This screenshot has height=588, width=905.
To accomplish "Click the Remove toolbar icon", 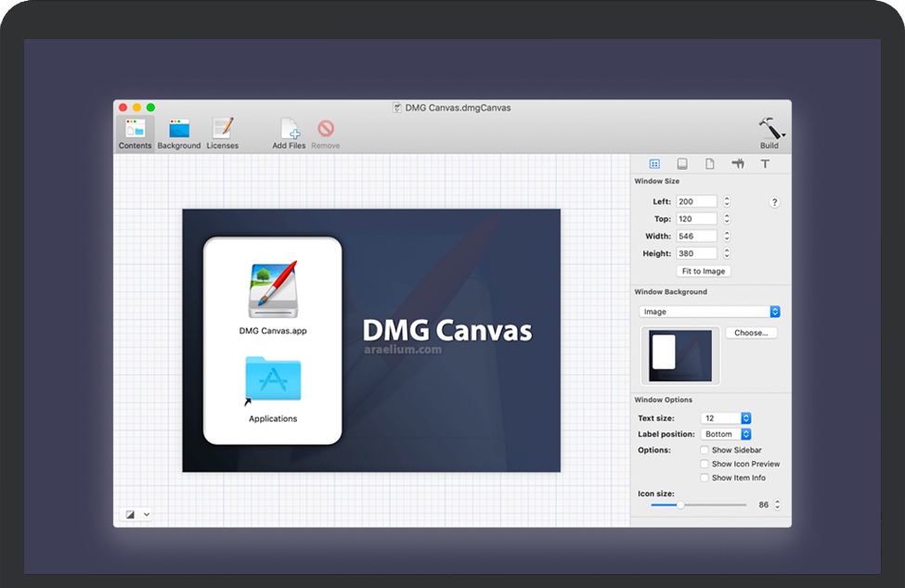I will [x=325, y=130].
